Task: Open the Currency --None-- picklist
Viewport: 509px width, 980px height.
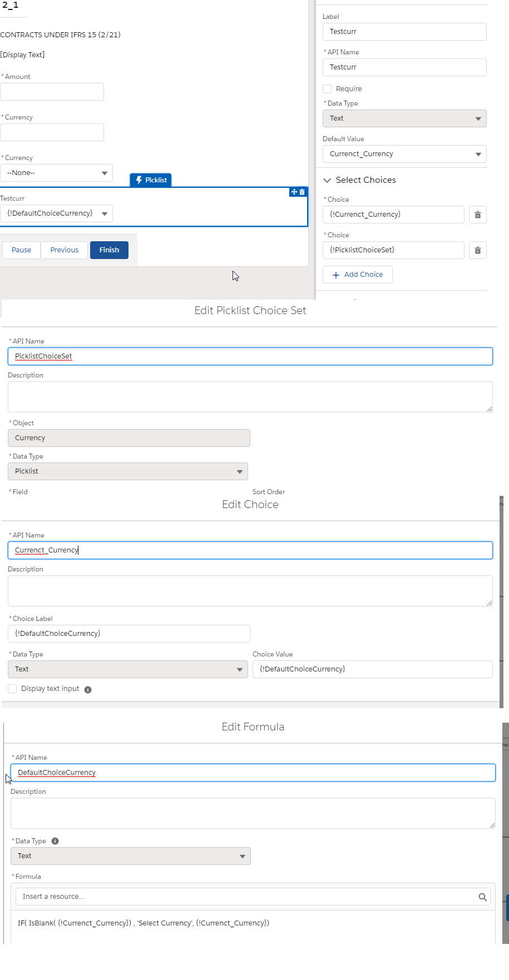Action: (x=56, y=173)
